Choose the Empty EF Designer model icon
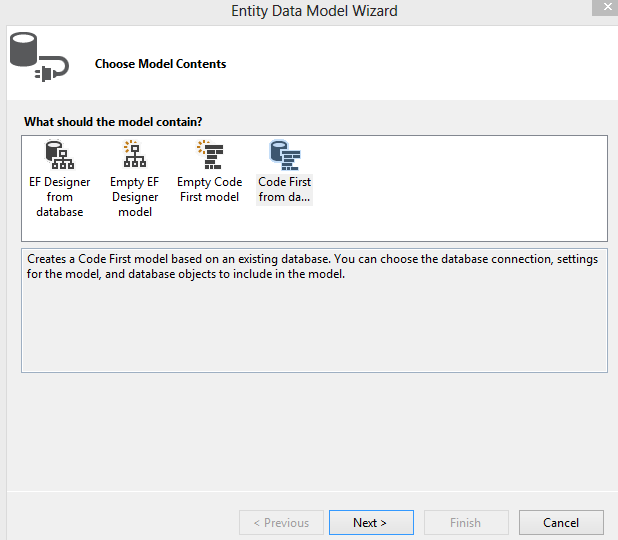Viewport: 618px width, 540px height. click(135, 154)
